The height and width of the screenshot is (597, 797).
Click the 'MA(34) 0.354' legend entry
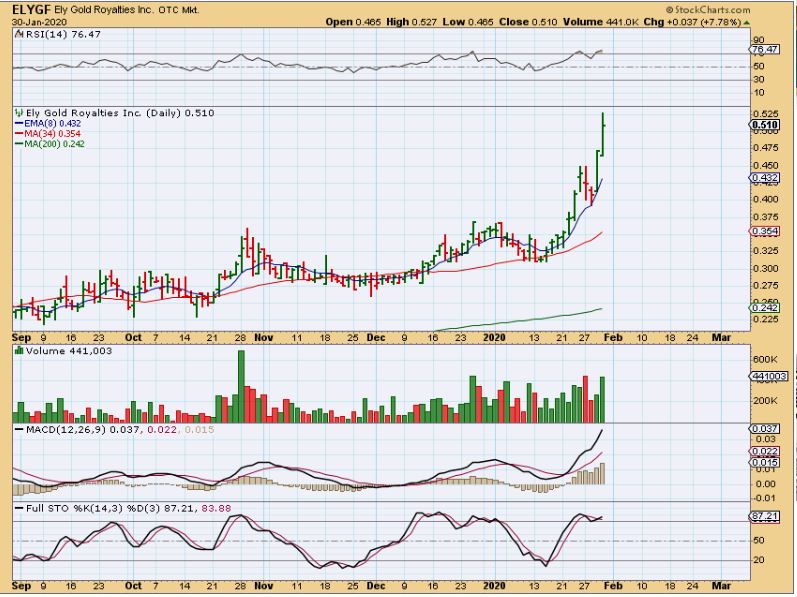click(52, 134)
